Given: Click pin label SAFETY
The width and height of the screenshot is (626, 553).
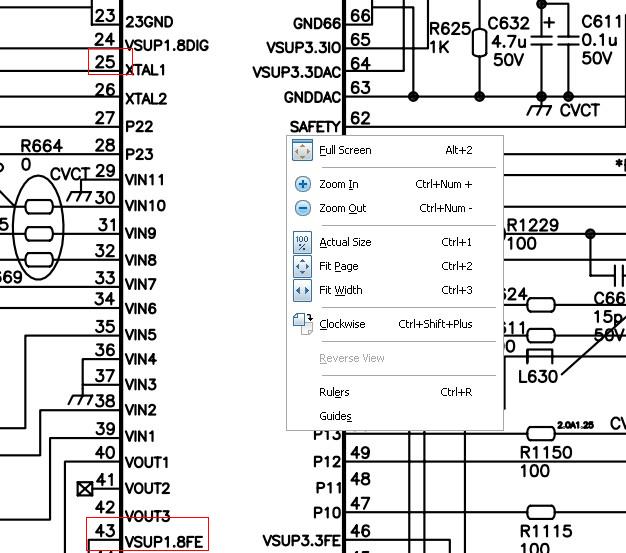Looking at the screenshot, I should click(315, 127).
